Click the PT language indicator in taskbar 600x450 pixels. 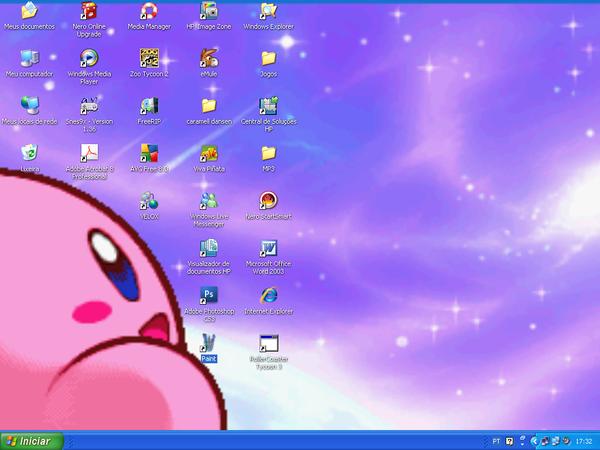[x=496, y=442]
